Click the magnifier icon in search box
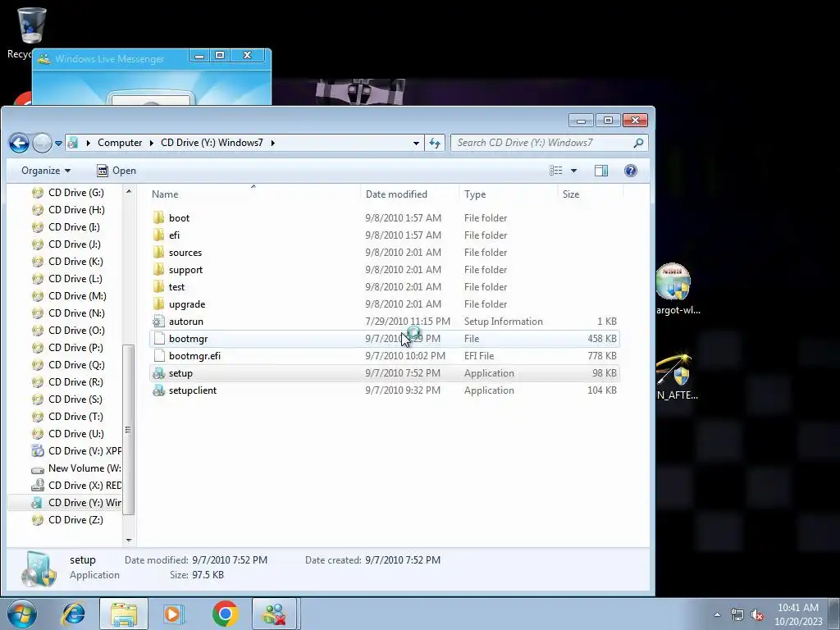The width and height of the screenshot is (840, 630). click(x=638, y=143)
